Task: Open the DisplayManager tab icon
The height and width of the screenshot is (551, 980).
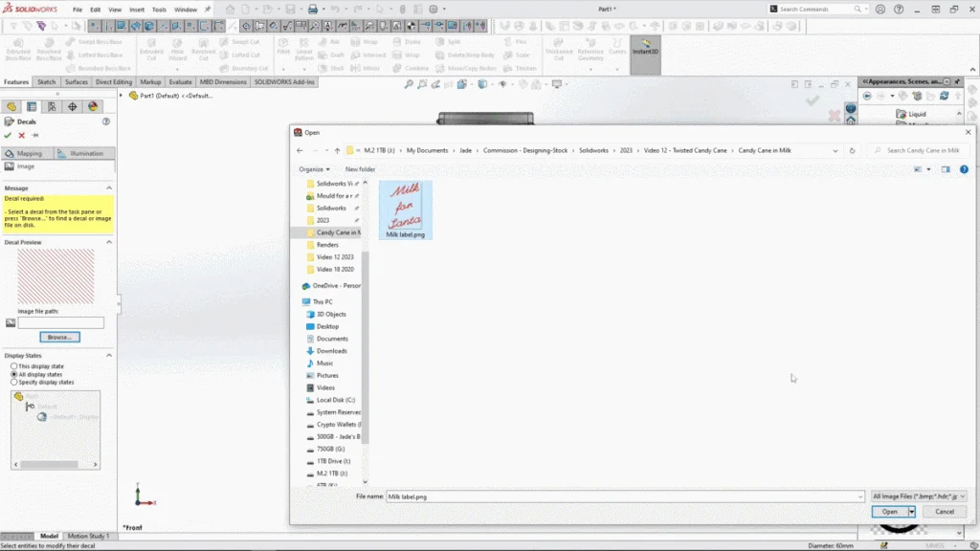Action: (93, 107)
